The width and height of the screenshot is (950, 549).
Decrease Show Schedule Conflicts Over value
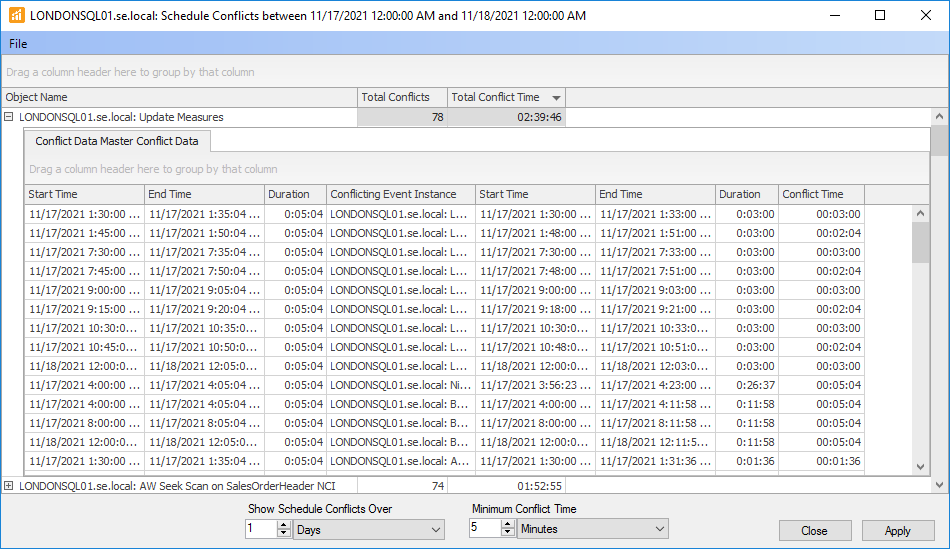pos(284,533)
